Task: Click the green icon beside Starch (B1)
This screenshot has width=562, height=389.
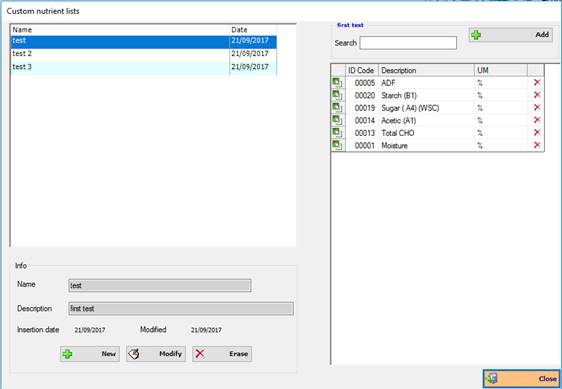Action: click(x=337, y=95)
